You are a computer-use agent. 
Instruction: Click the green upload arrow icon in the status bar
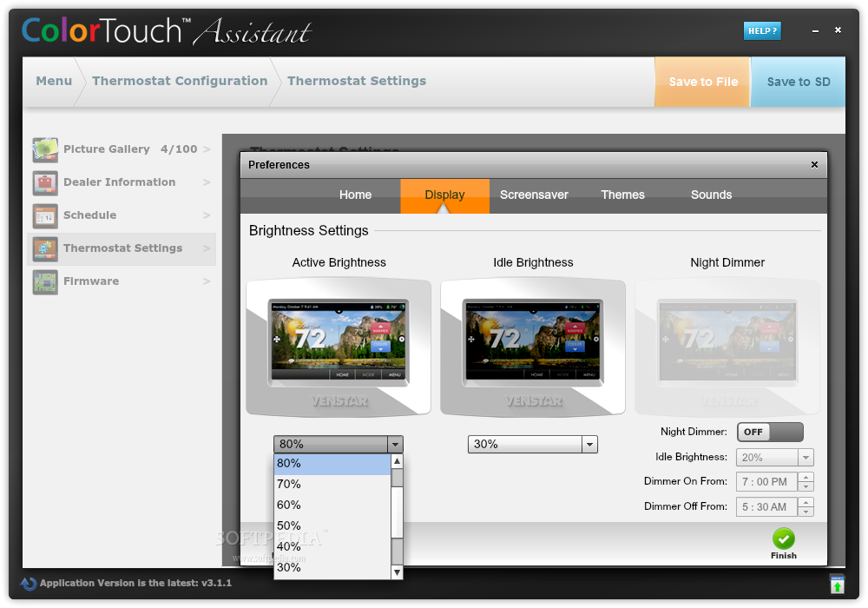pyautogui.click(x=837, y=584)
